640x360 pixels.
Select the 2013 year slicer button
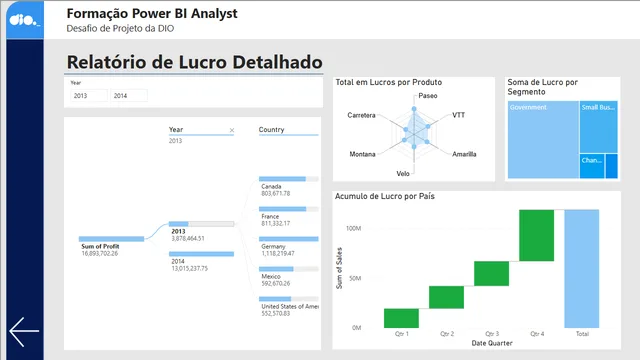point(89,96)
